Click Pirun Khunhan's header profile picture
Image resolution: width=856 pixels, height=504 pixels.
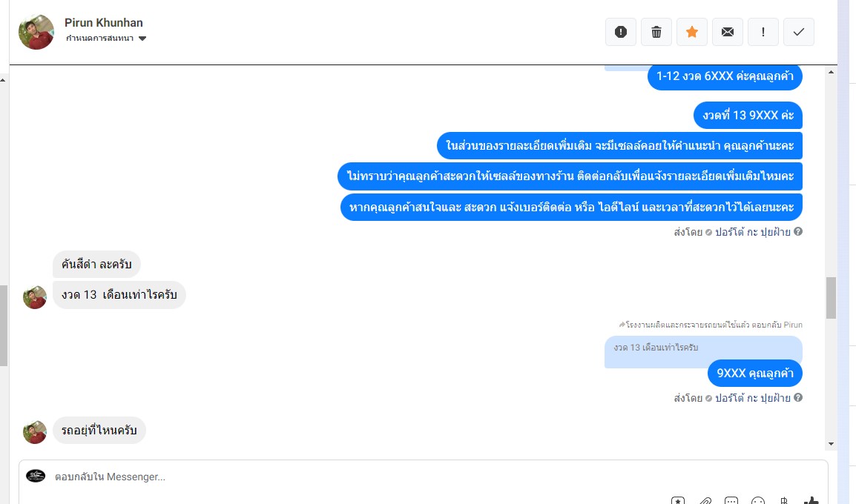[x=36, y=32]
